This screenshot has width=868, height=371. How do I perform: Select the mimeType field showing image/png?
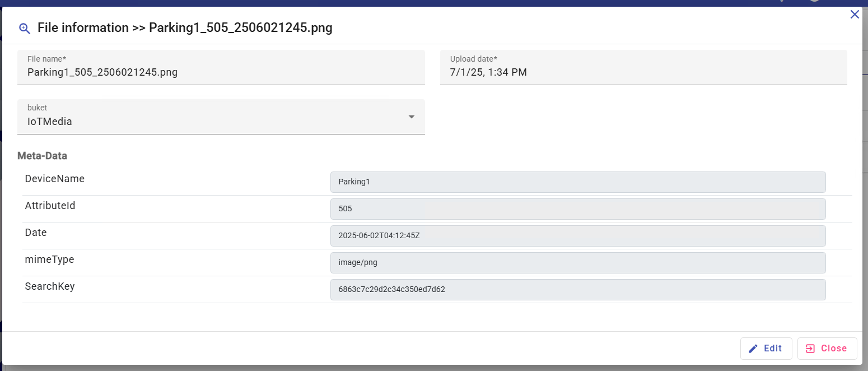pyautogui.click(x=577, y=263)
